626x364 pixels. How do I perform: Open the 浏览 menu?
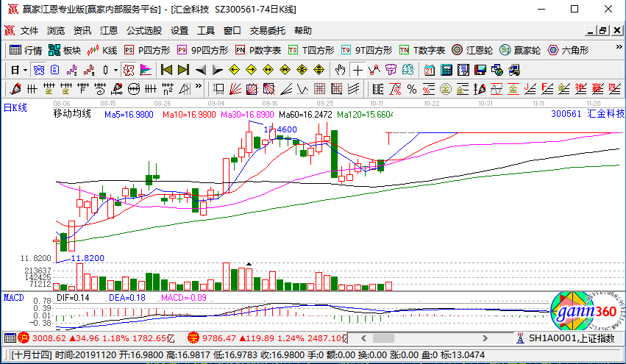click(55, 31)
